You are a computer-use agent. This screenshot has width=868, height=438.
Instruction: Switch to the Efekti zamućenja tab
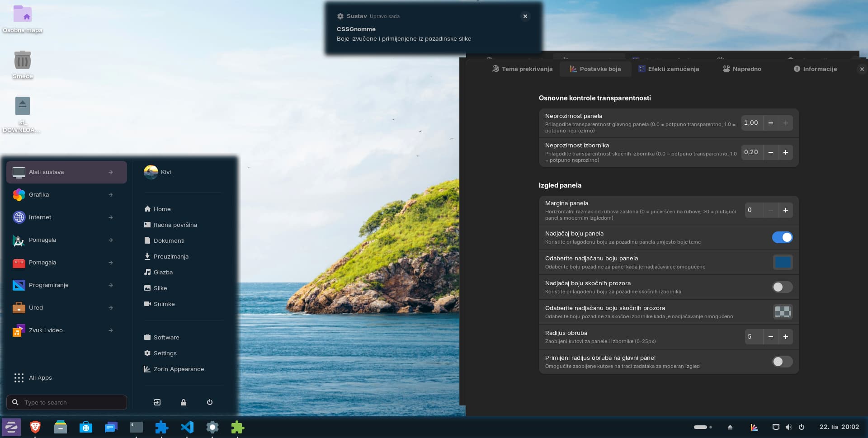[669, 69]
